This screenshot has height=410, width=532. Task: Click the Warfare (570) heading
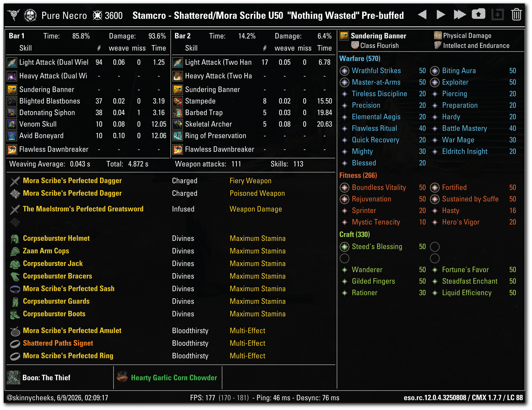360,58
